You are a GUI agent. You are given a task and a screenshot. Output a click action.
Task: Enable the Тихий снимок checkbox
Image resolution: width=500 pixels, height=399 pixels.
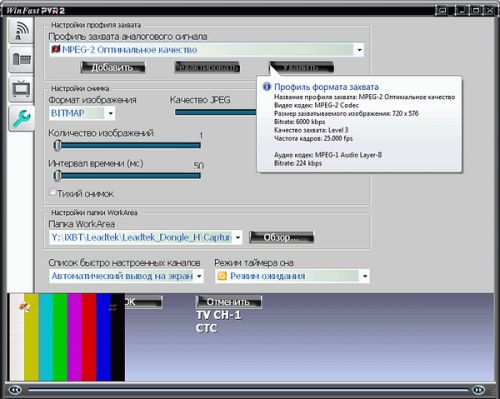53,192
